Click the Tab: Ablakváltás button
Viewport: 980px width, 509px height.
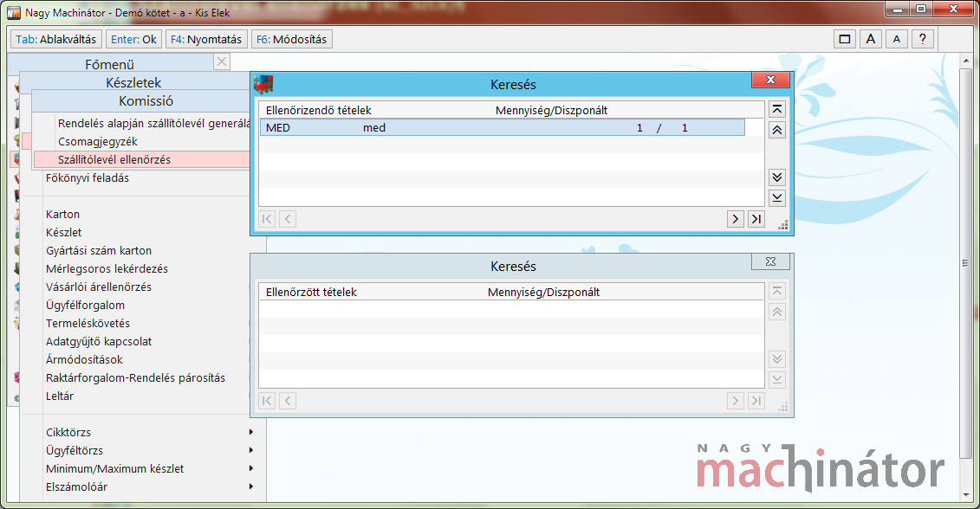pyautogui.click(x=56, y=39)
